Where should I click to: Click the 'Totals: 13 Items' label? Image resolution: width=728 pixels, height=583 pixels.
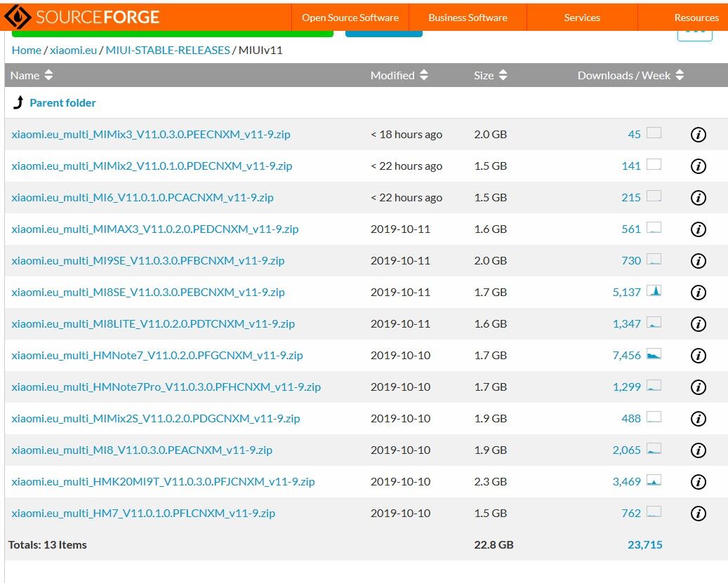click(47, 544)
